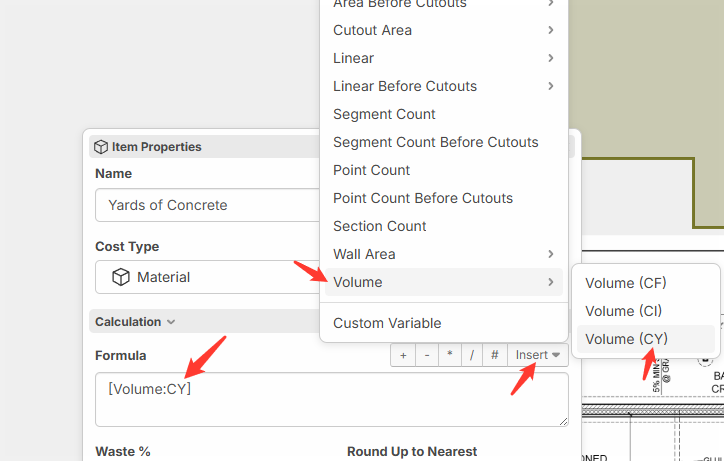Select Segment Count variable
Image resolution: width=724 pixels, height=461 pixels.
[x=443, y=114]
